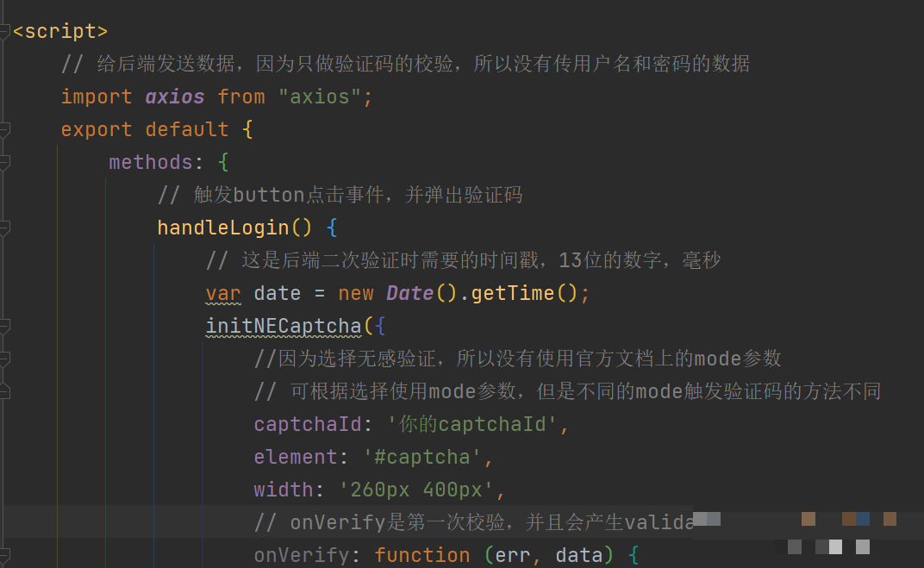Click the handleLogin method name

coord(222,228)
